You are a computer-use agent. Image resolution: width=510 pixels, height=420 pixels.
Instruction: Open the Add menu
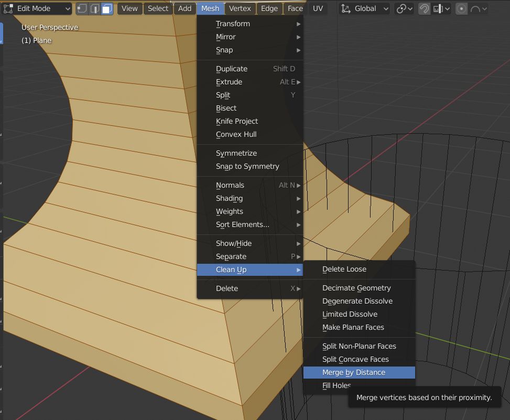point(185,8)
